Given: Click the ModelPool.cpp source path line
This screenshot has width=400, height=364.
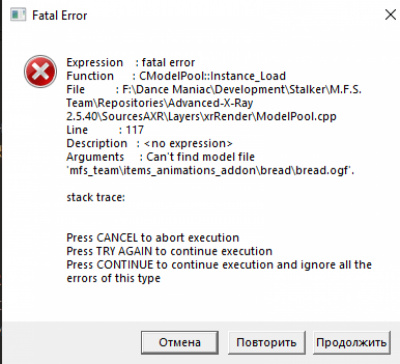Looking at the screenshot, I should 201,116.
